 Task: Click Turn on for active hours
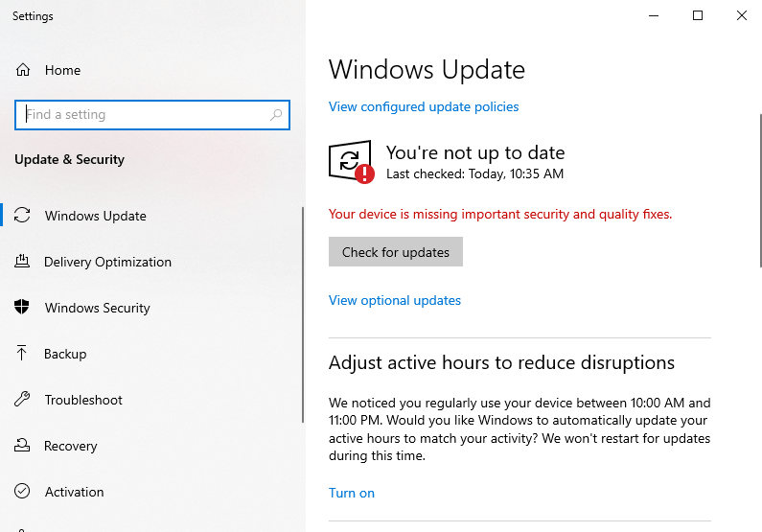[x=352, y=493]
